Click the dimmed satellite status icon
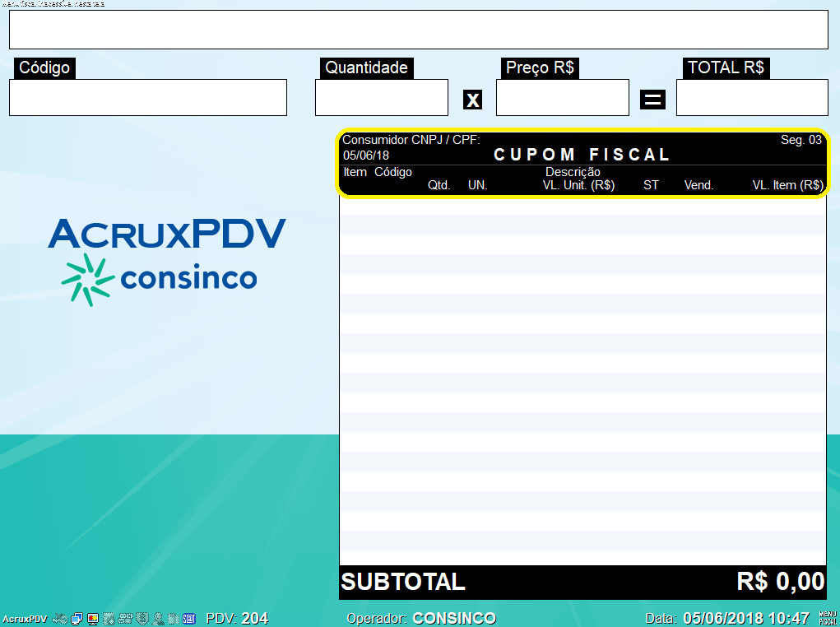Image resolution: width=840 pixels, height=627 pixels. [60, 619]
